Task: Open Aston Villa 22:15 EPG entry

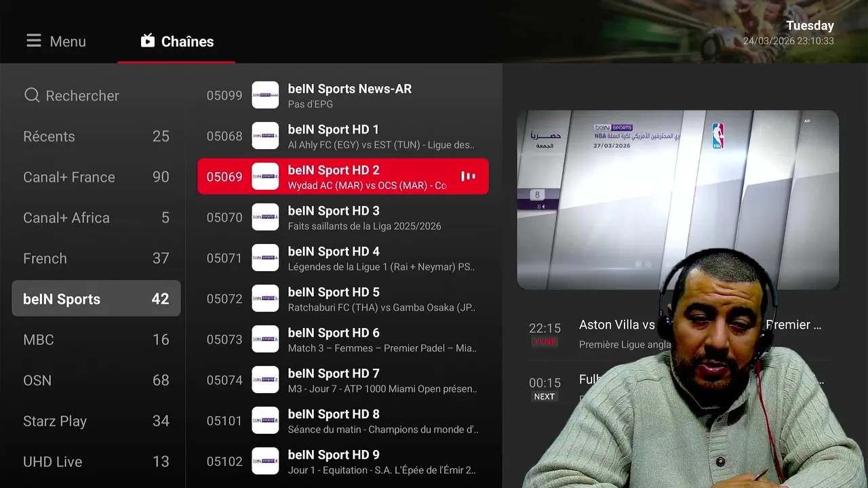Action: coord(678,333)
